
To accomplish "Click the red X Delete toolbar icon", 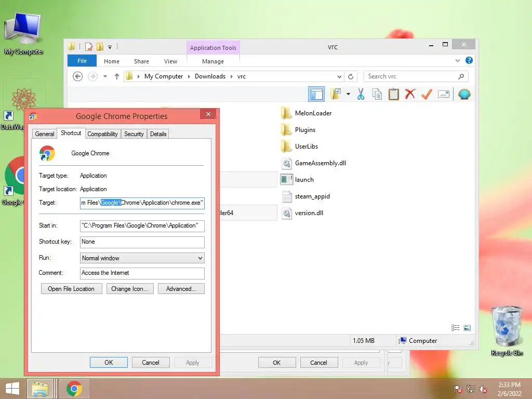I will coord(410,94).
